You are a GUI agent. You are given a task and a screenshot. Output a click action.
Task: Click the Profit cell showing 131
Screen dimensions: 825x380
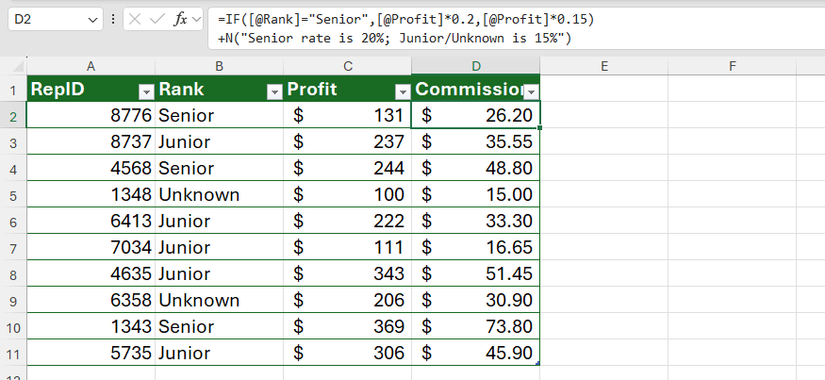coord(348,115)
